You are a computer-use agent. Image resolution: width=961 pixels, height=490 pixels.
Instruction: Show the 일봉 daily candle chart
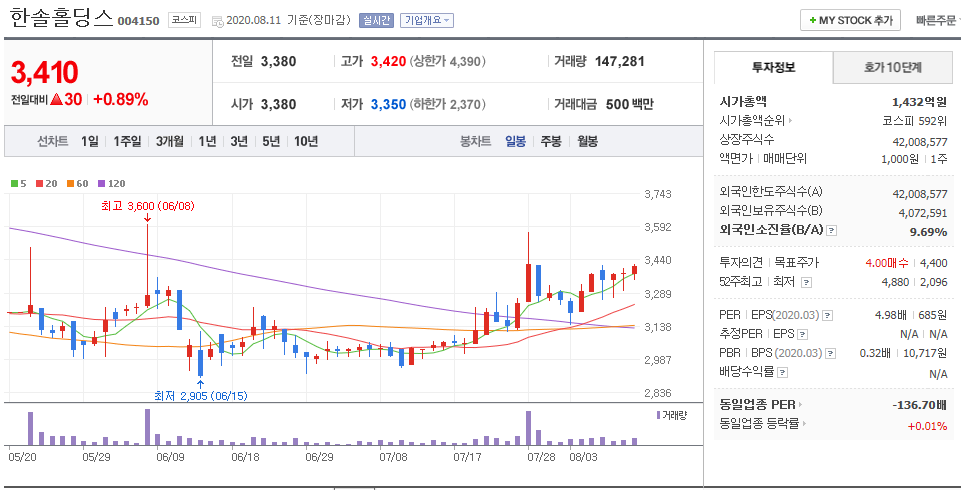515,141
